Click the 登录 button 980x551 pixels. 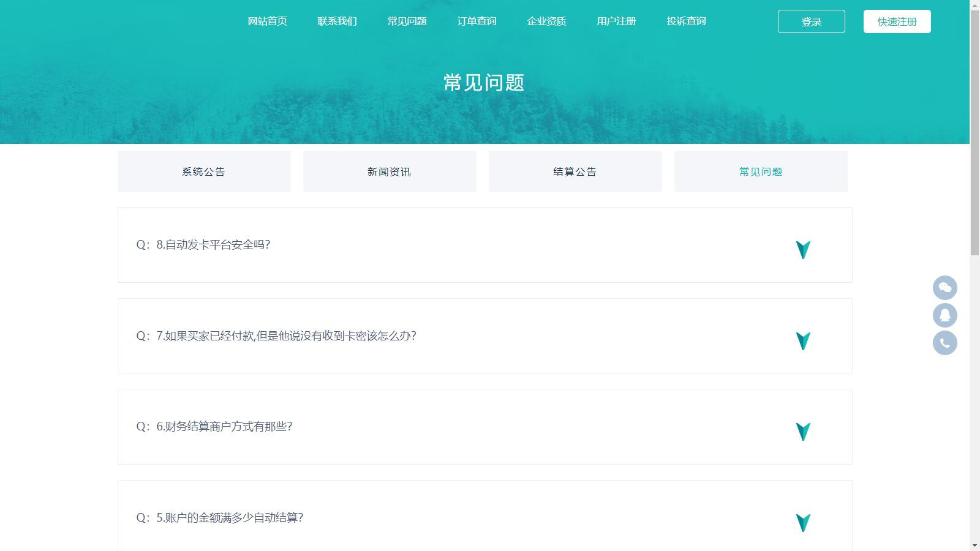point(811,21)
